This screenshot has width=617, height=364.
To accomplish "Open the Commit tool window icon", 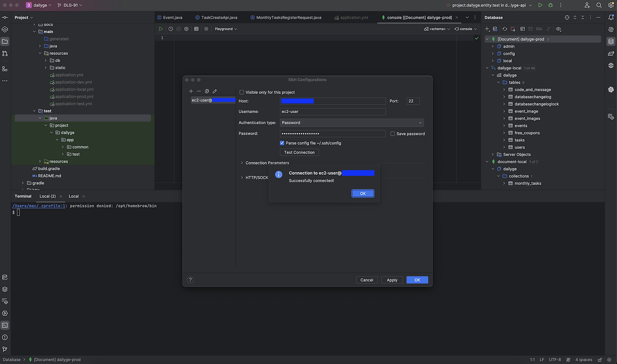I will pyautogui.click(x=5, y=17).
